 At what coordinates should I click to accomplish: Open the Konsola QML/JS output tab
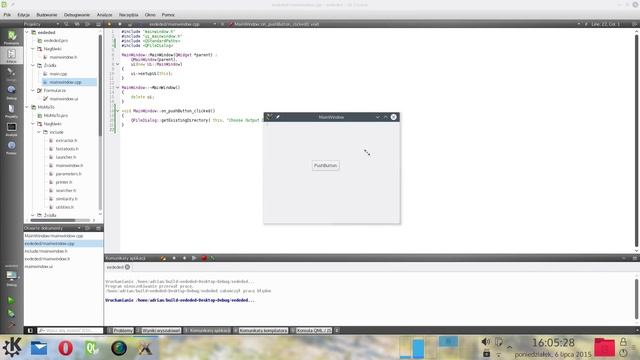click(x=311, y=330)
